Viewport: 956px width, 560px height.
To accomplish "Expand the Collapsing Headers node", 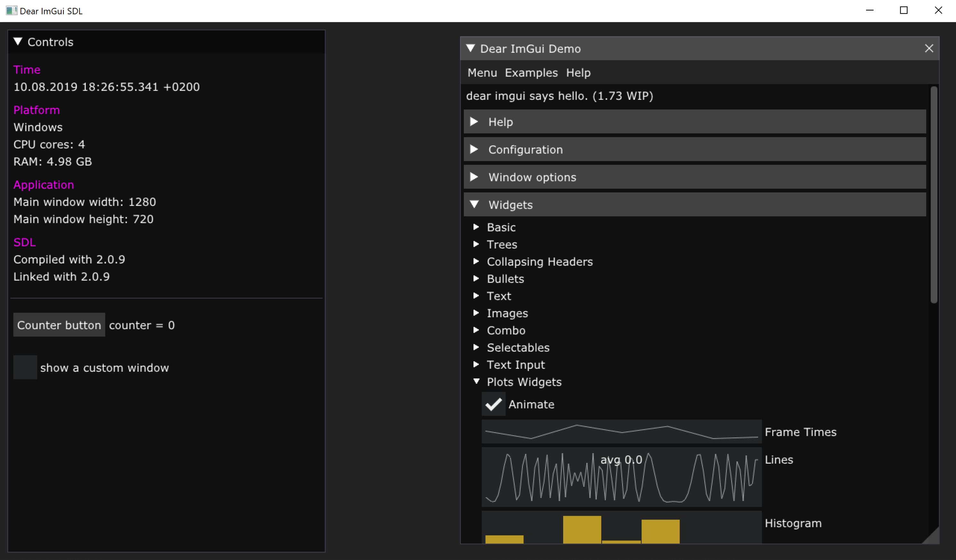I will click(x=476, y=261).
